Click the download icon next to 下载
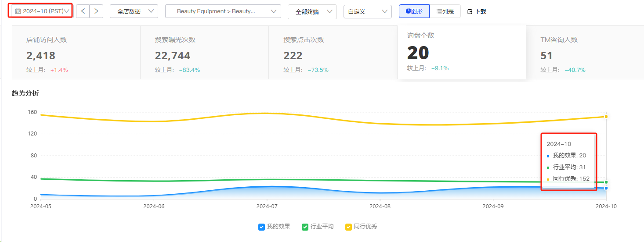This screenshot has width=644, height=242. 470,11
